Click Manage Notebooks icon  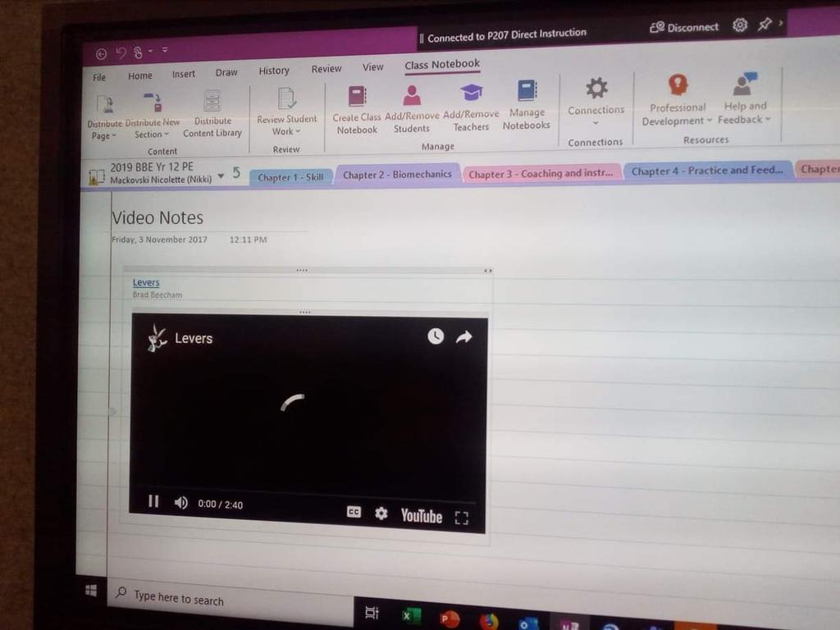527,90
